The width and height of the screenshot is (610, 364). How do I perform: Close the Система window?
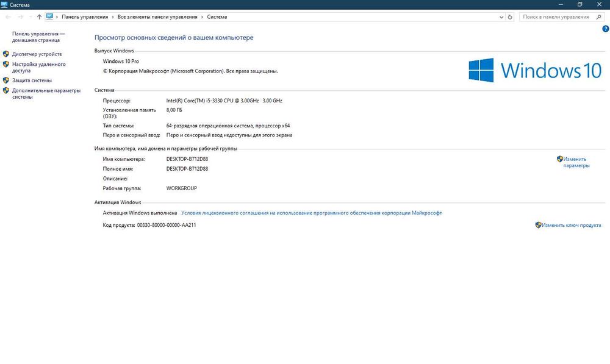[599, 5]
